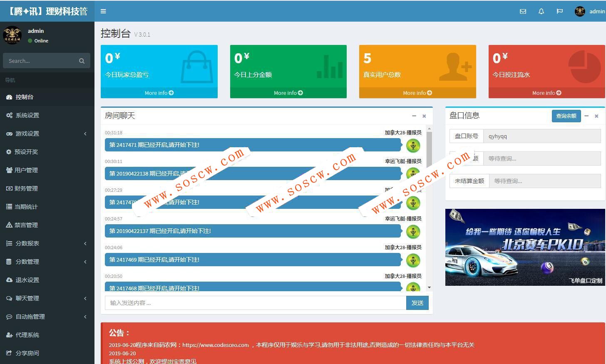Open 系统设置 in the sidebar

coord(47,115)
